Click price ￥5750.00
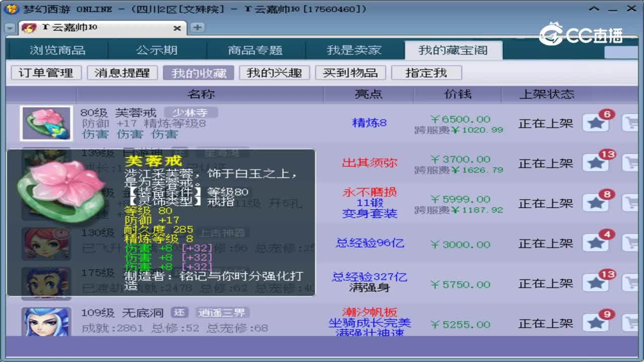Viewport: 644px width, 362px height. point(460,285)
